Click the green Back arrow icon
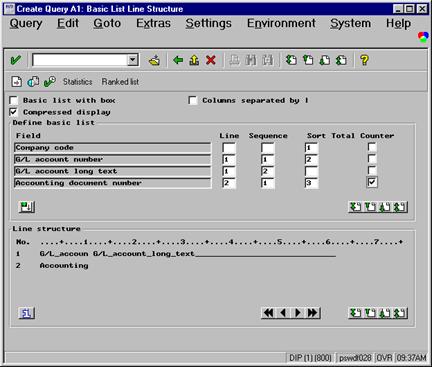The image size is (432, 367). click(178, 60)
